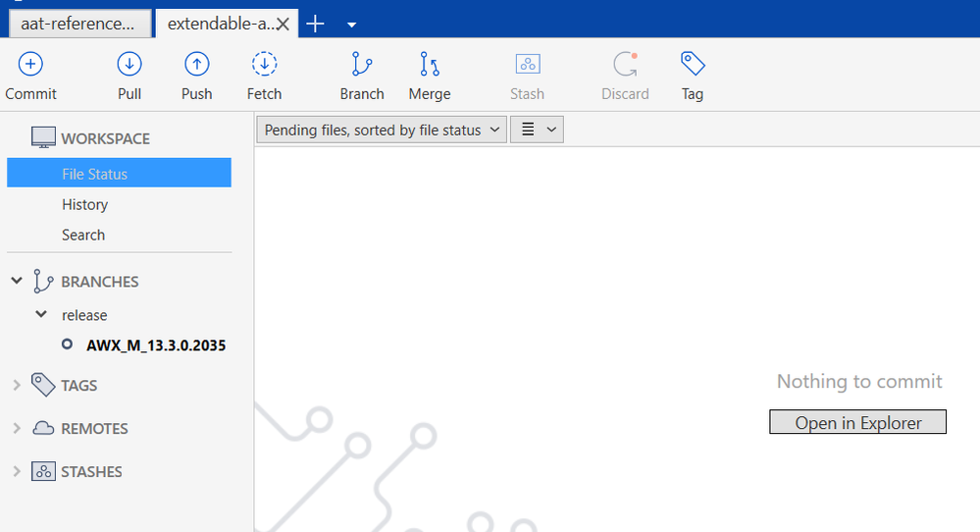Click the TAGS heading text
The width and height of the screenshot is (980, 532).
(x=78, y=386)
